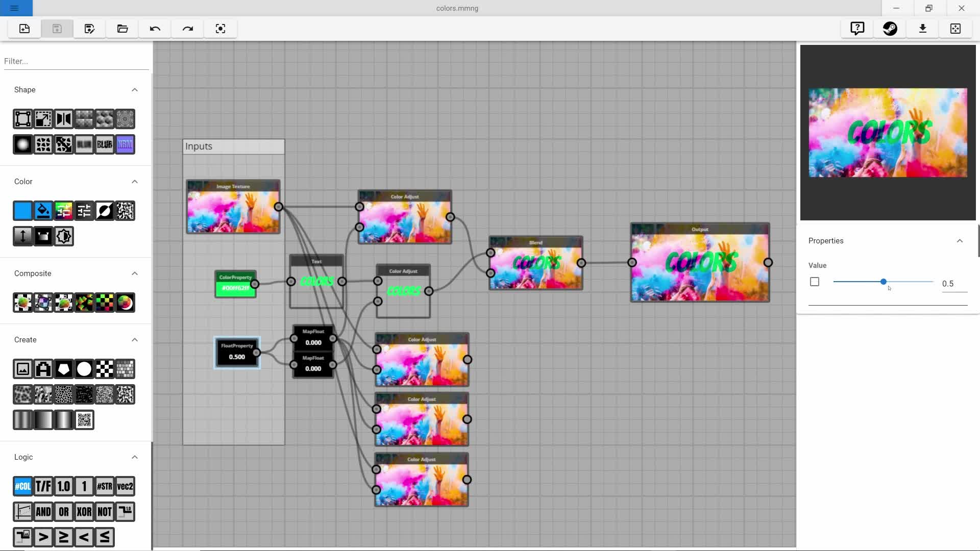Open the hamburger menu at top-left
The image size is (980, 551).
point(14,8)
